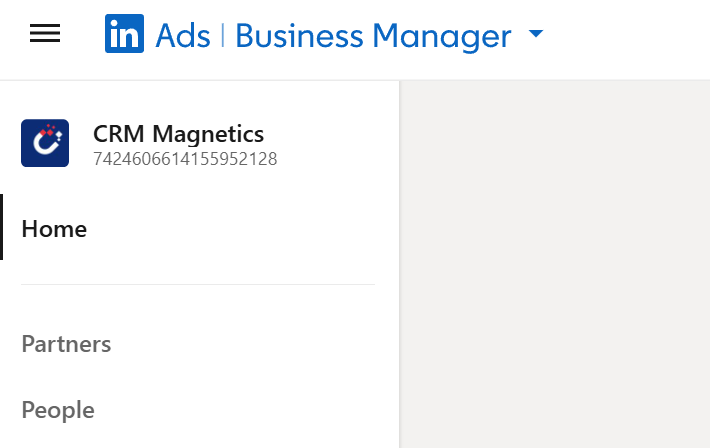This screenshot has width=710, height=448.
Task: Go to the Home section
Action: click(x=54, y=229)
